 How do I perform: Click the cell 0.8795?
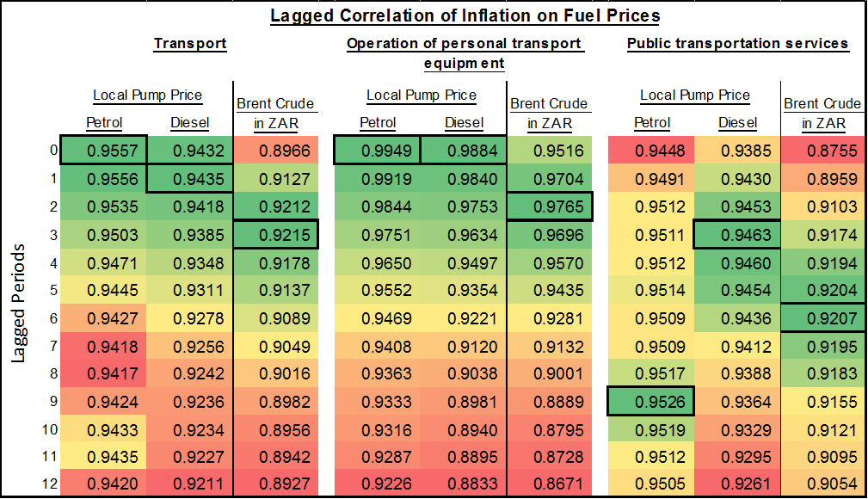point(550,430)
